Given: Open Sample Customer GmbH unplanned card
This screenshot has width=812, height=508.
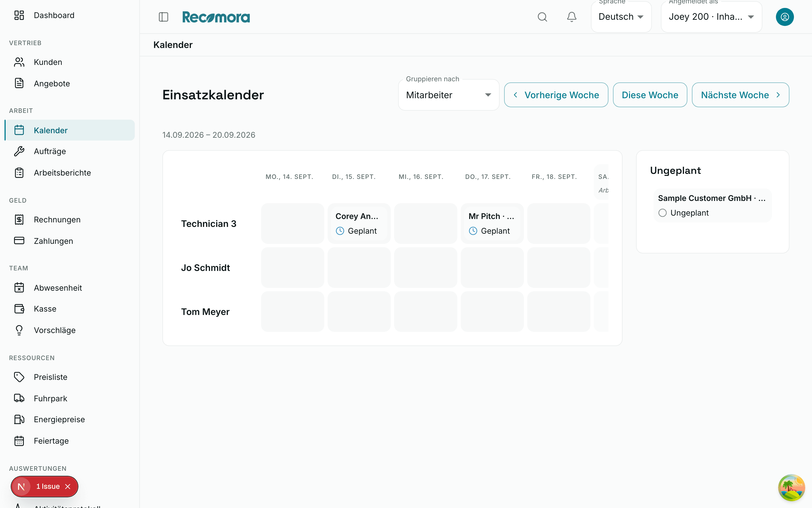Looking at the screenshot, I should click(712, 205).
